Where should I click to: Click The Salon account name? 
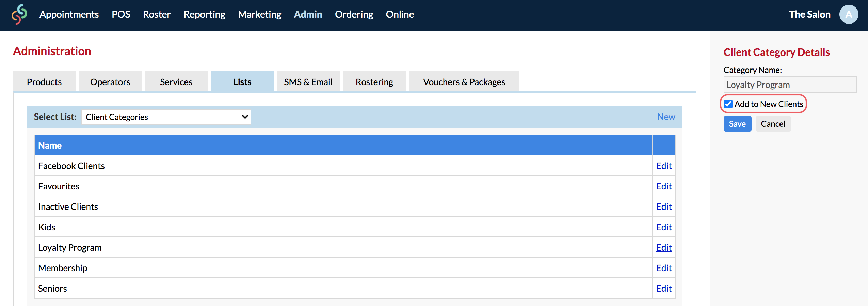coord(810,14)
